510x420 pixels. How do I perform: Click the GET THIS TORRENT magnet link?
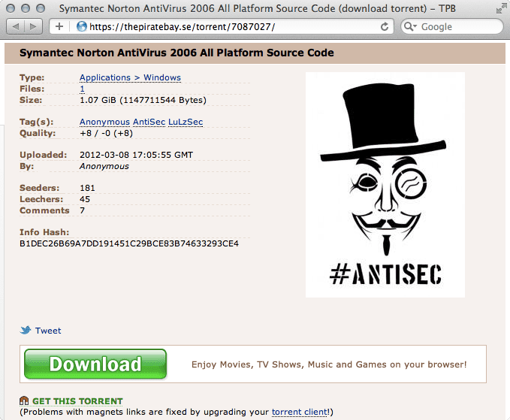click(77, 401)
